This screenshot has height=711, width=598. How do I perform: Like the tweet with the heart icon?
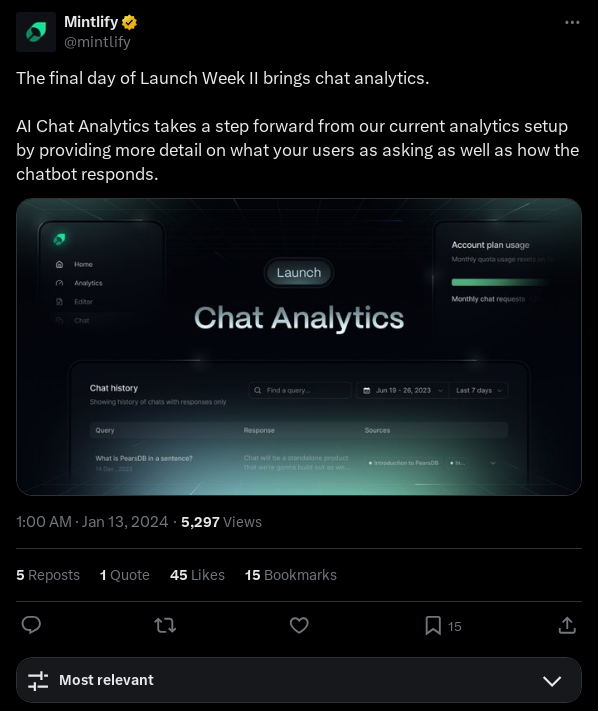coord(299,625)
